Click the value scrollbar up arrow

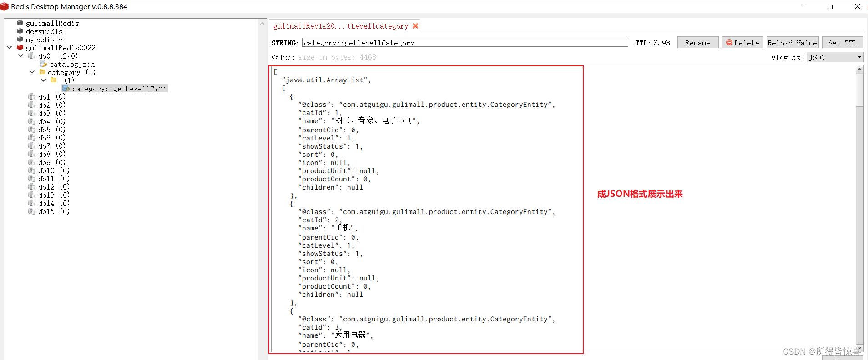point(859,69)
